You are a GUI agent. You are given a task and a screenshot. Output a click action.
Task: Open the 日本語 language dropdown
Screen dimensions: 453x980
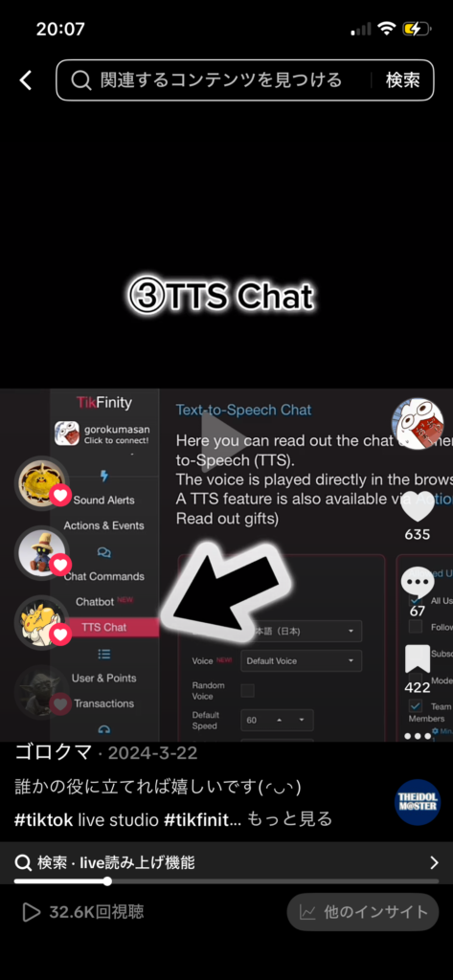click(x=301, y=632)
